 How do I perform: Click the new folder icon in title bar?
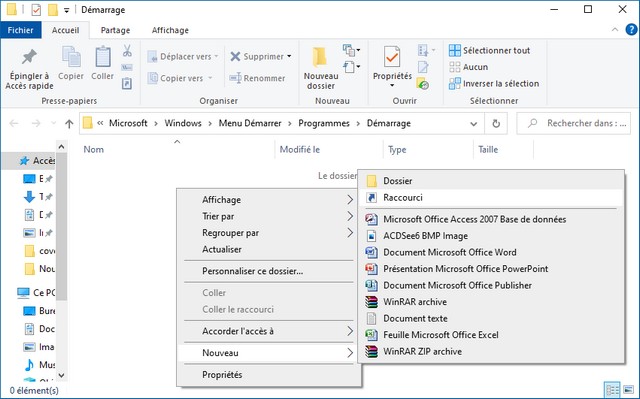pyautogui.click(x=53, y=9)
